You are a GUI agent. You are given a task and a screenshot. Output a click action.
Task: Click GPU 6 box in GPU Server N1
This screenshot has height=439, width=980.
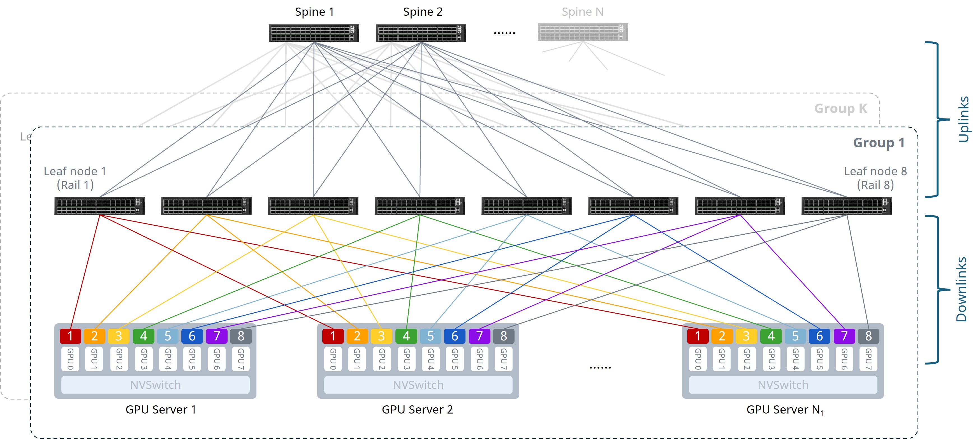[845, 359]
